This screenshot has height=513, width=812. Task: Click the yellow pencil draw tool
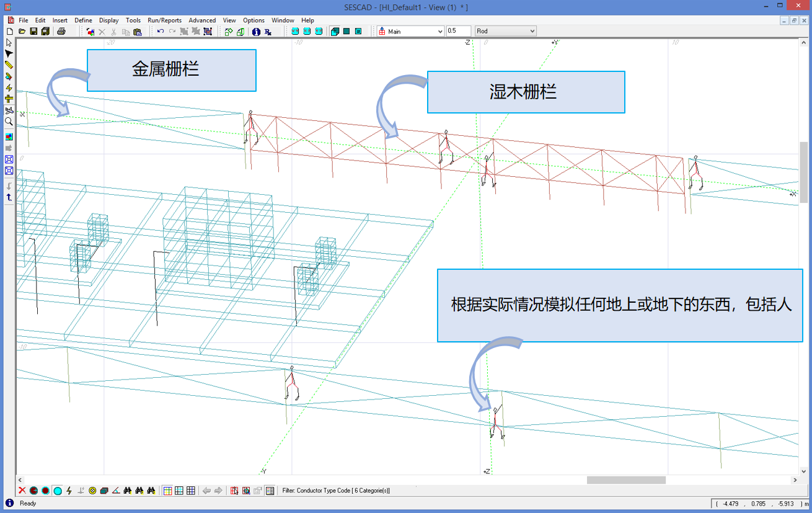(x=9, y=65)
